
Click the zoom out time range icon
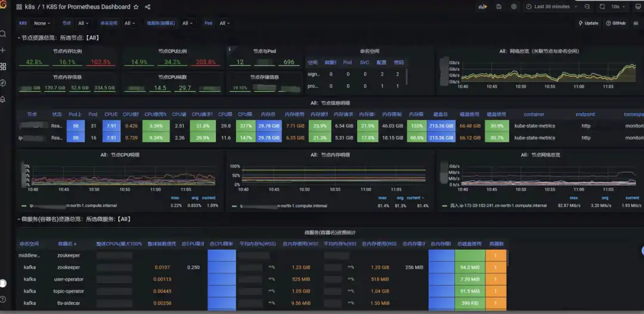coord(587,7)
